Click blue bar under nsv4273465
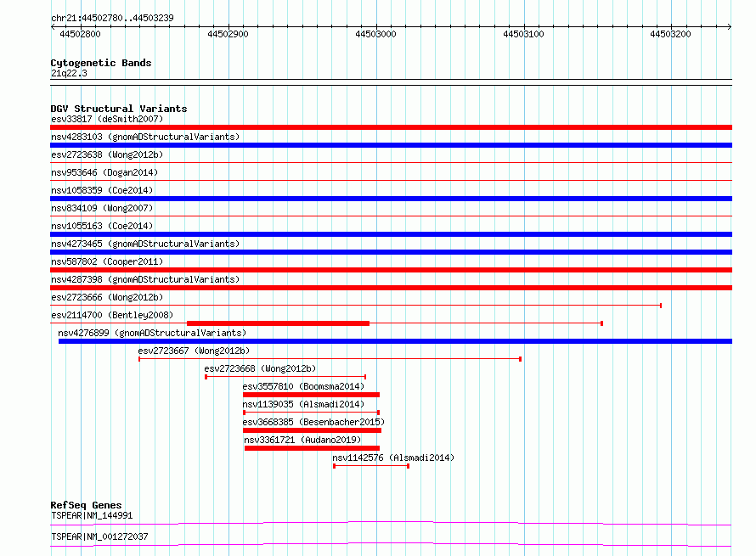 point(391,252)
